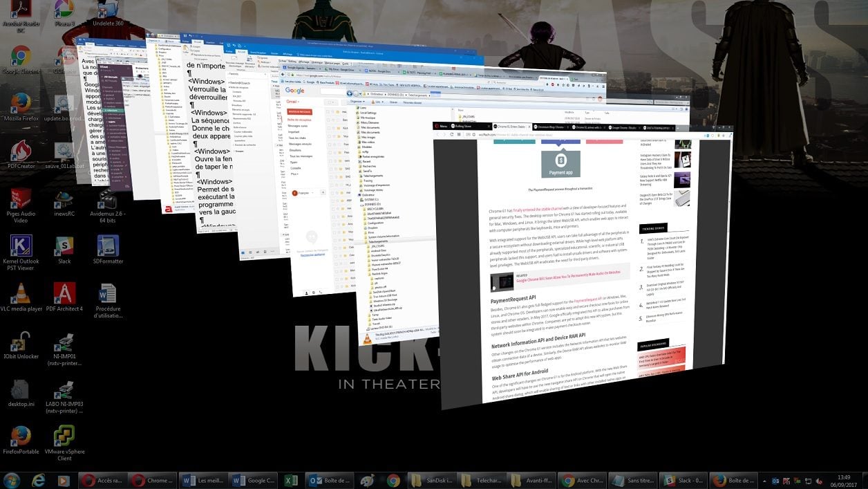Launch Slack from the desktop shortcut
This screenshot has width=868, height=489.
coord(64,250)
